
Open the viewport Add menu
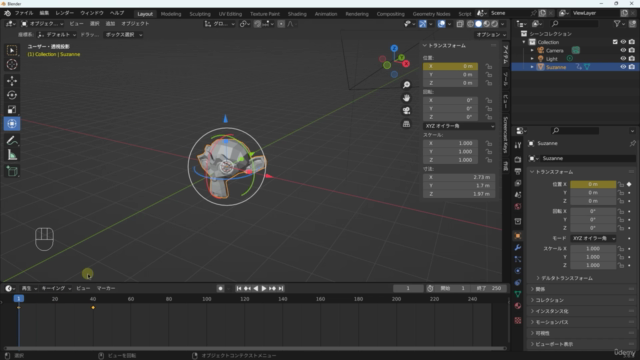tap(110, 24)
